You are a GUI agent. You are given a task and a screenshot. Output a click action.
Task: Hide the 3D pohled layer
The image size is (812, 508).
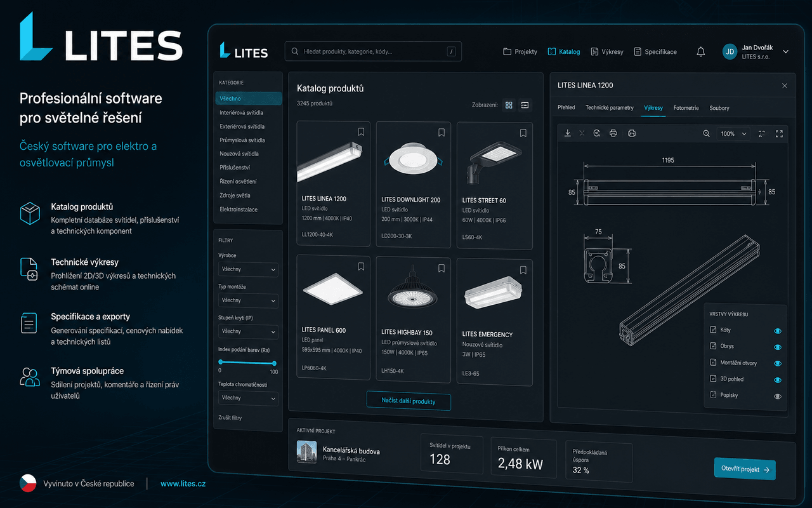click(778, 380)
